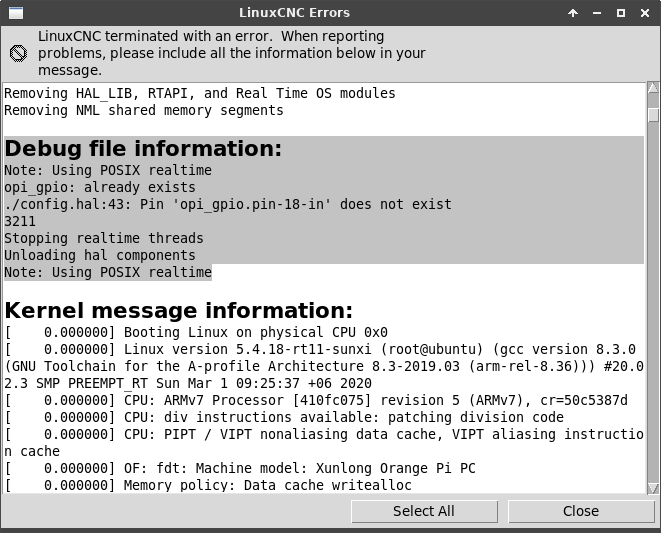Image resolution: width=661 pixels, height=533 pixels.
Task: Click 'Machine model: Xunlong Orange Pi PC' line
Action: click(x=240, y=468)
